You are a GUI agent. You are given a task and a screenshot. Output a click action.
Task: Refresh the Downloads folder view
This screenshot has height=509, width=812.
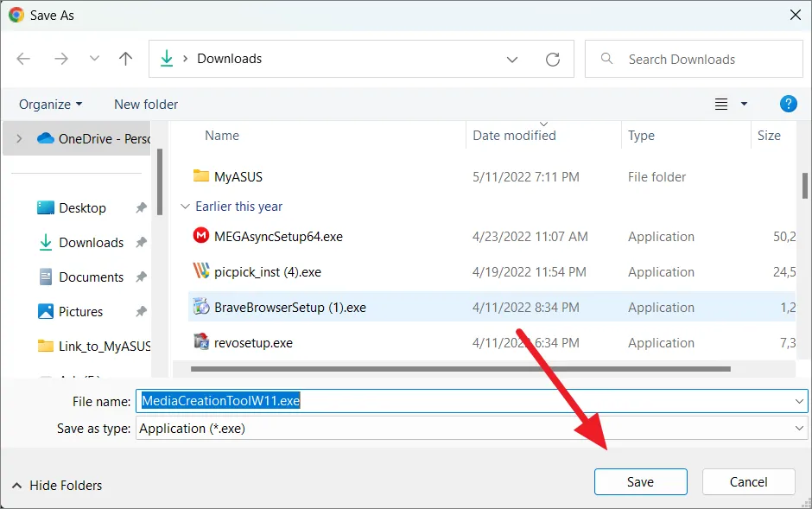[x=553, y=59]
